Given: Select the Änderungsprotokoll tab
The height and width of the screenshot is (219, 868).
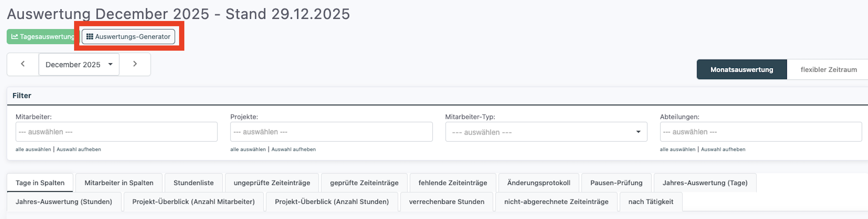Looking at the screenshot, I should point(538,183).
